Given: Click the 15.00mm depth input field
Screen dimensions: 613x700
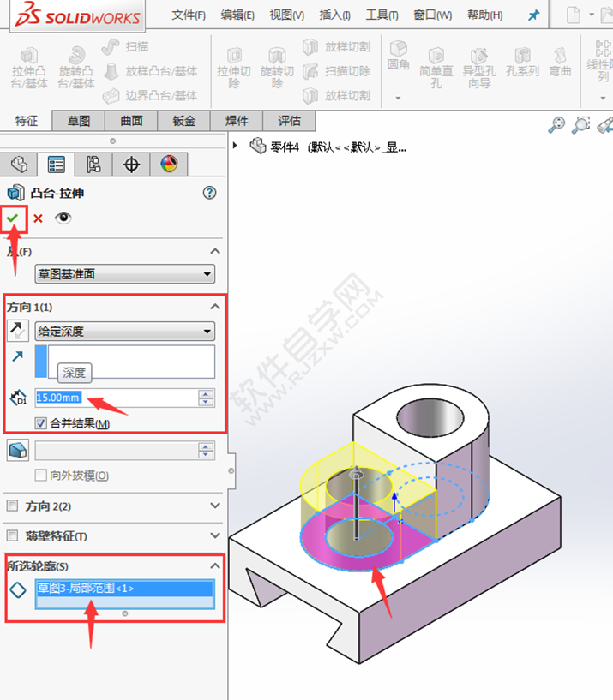Looking at the screenshot, I should click(116, 398).
